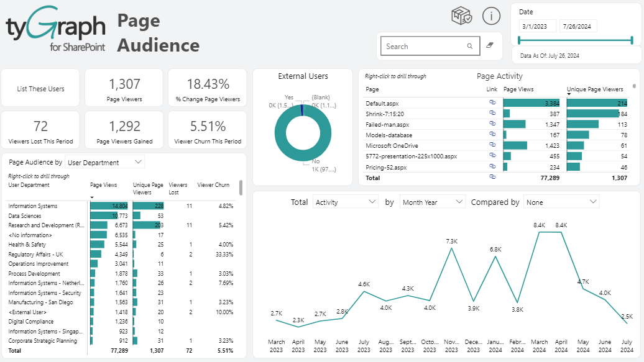
Task: Expand the Compared by None dropdown
Action: pos(561,202)
